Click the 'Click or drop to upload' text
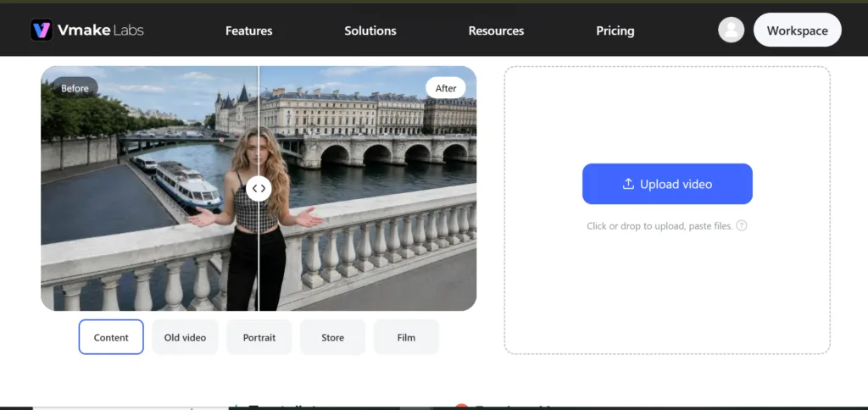The height and width of the screenshot is (410, 868). click(x=659, y=225)
